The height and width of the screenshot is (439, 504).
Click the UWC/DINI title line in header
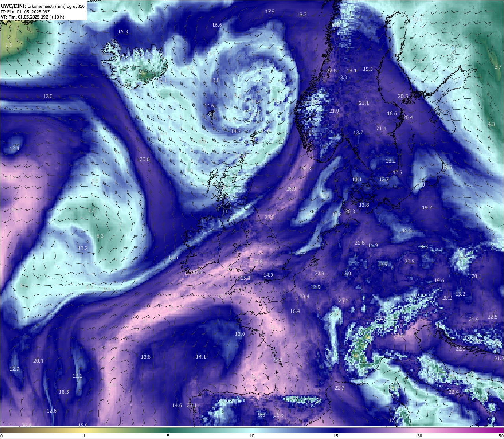(43, 6)
